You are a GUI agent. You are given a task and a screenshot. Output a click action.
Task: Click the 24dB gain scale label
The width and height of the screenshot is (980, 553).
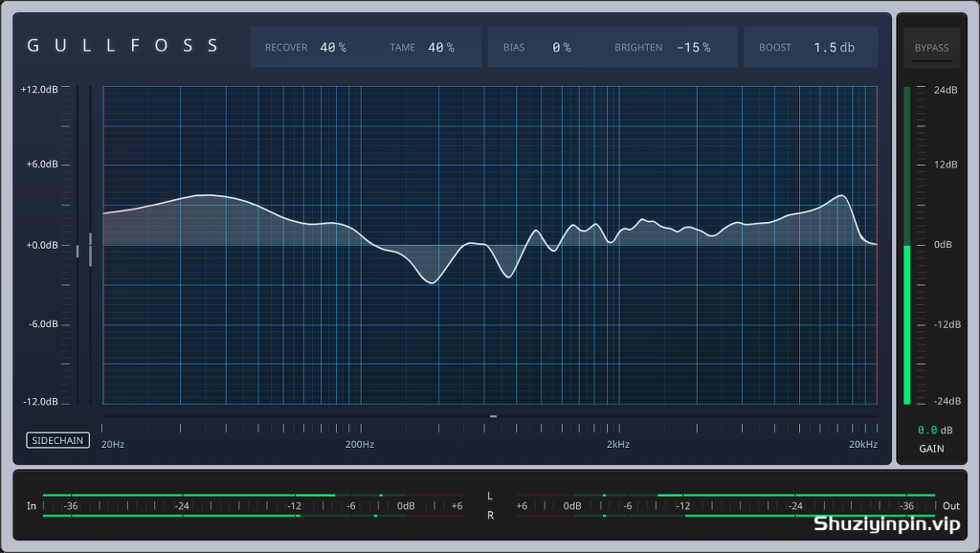click(x=946, y=90)
